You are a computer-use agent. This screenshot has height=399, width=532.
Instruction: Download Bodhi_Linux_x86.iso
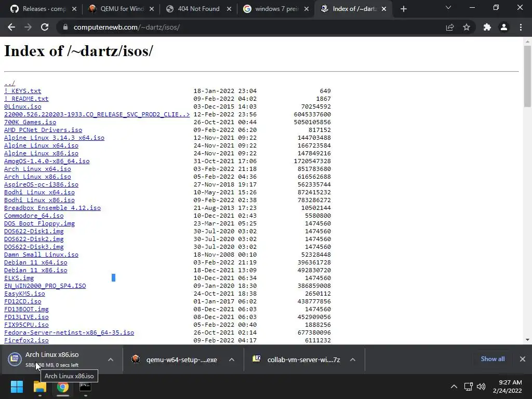[x=39, y=200]
